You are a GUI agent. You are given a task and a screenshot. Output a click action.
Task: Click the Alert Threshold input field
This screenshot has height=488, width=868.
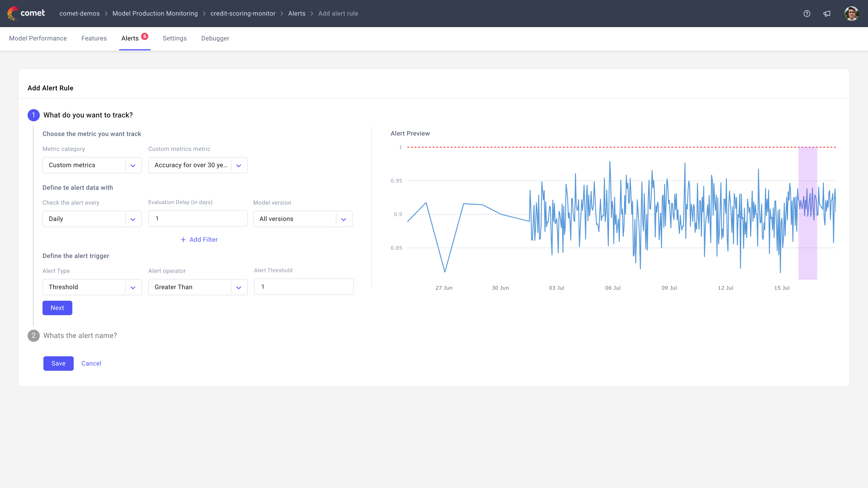pyautogui.click(x=303, y=287)
